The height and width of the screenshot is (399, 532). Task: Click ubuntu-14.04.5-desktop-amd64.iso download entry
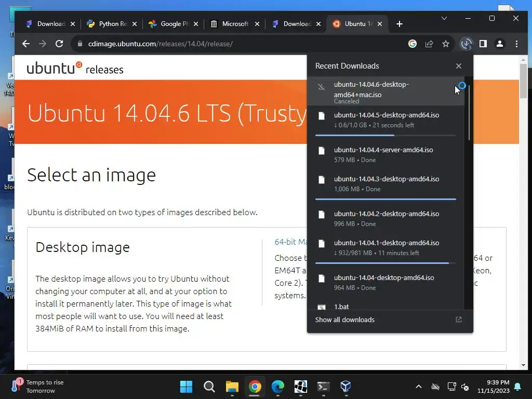click(385, 120)
